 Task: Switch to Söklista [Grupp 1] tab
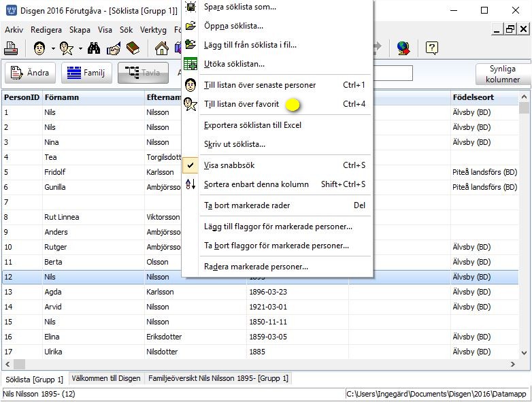point(35,380)
